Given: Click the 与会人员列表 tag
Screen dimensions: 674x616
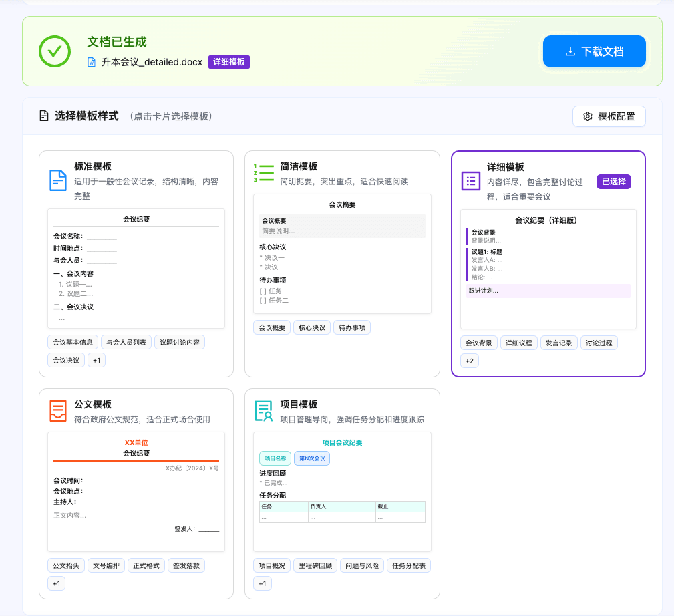Looking at the screenshot, I should 126,342.
